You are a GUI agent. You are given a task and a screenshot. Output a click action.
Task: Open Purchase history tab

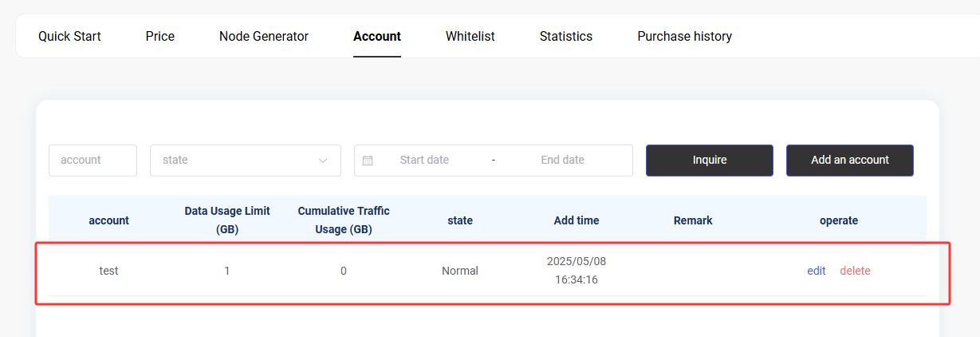coord(685,36)
